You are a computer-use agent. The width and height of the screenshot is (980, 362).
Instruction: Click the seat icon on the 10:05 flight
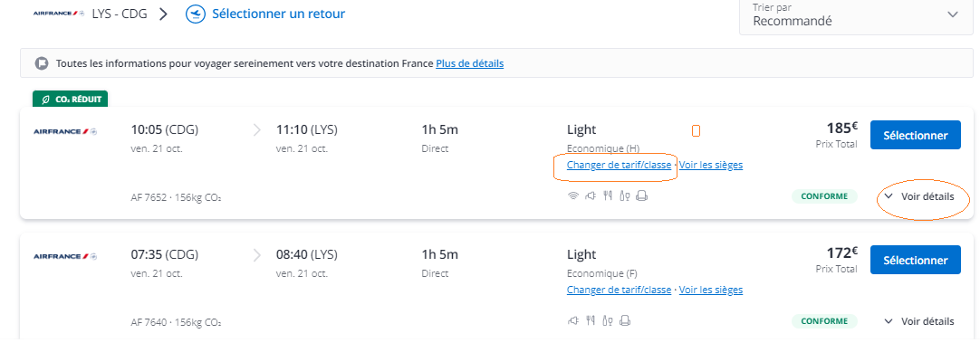[641, 196]
